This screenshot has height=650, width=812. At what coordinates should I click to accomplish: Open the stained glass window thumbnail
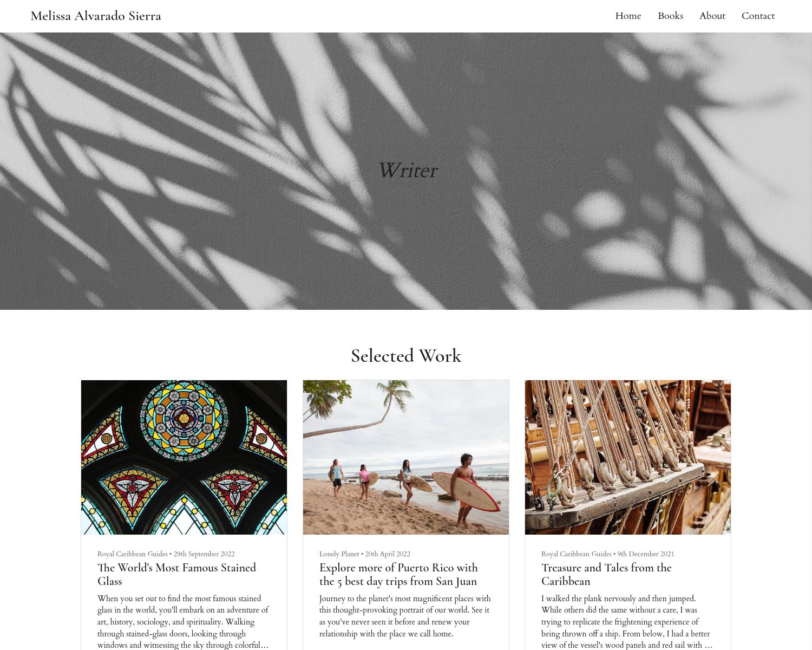click(184, 457)
